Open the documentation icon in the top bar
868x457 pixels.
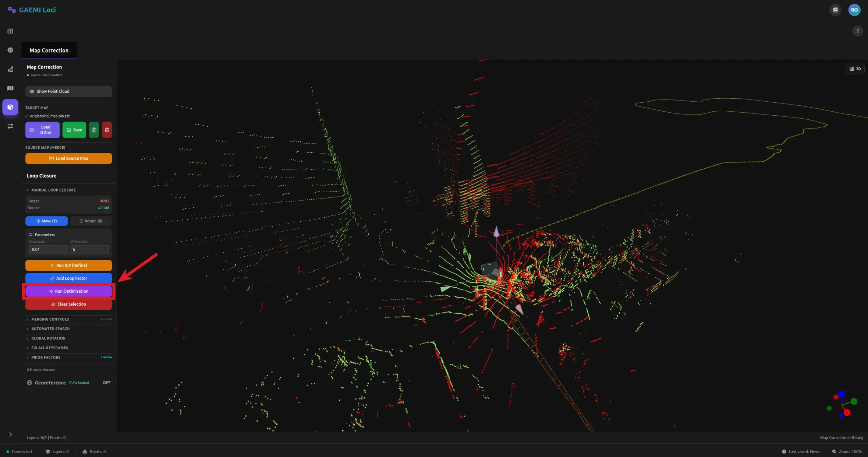[x=835, y=10]
